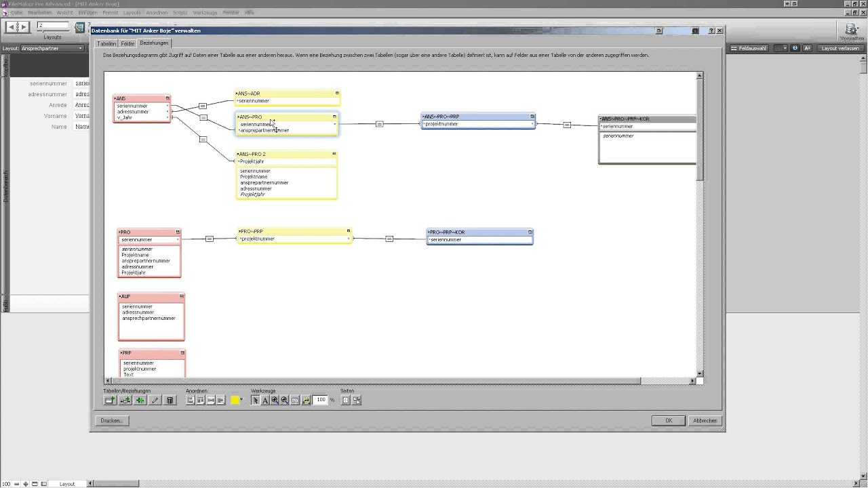Select the zoom-in magnifier tool
This screenshot has width=868, height=488.
point(275,401)
